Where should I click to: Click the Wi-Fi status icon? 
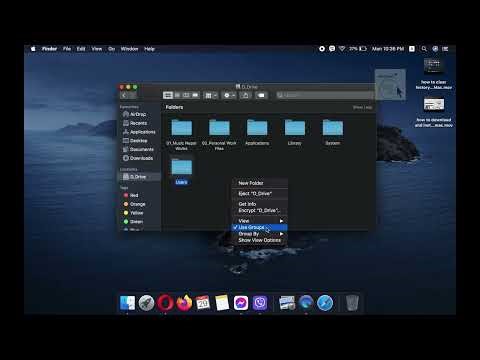click(x=342, y=49)
